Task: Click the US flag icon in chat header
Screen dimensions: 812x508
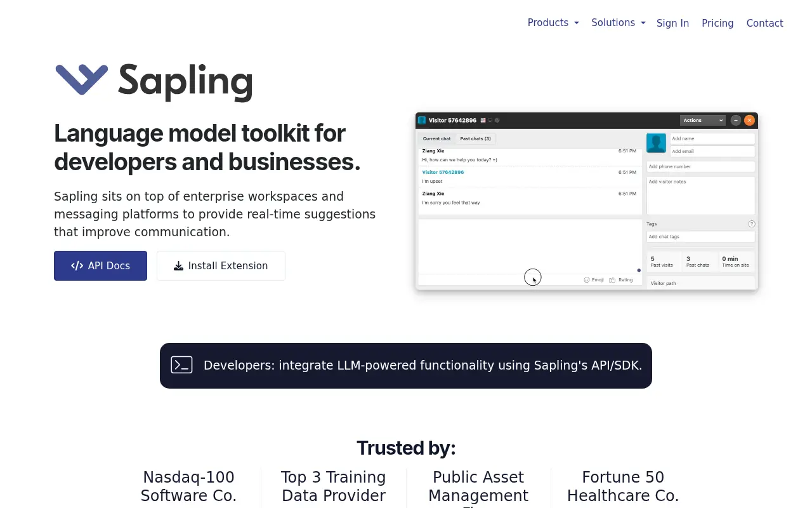Action: (x=482, y=120)
